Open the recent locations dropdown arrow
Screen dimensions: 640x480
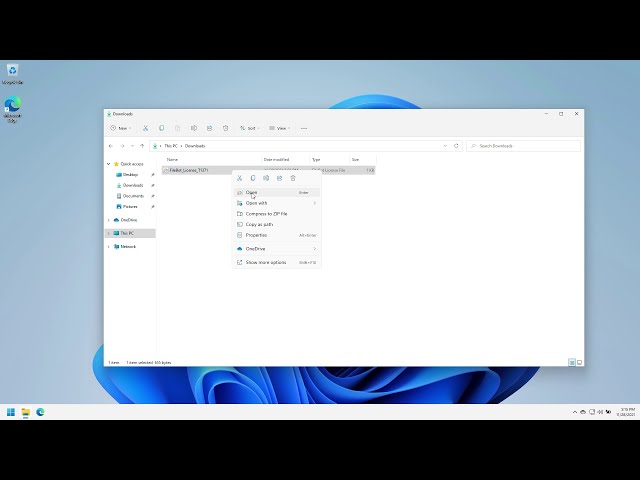coord(132,146)
